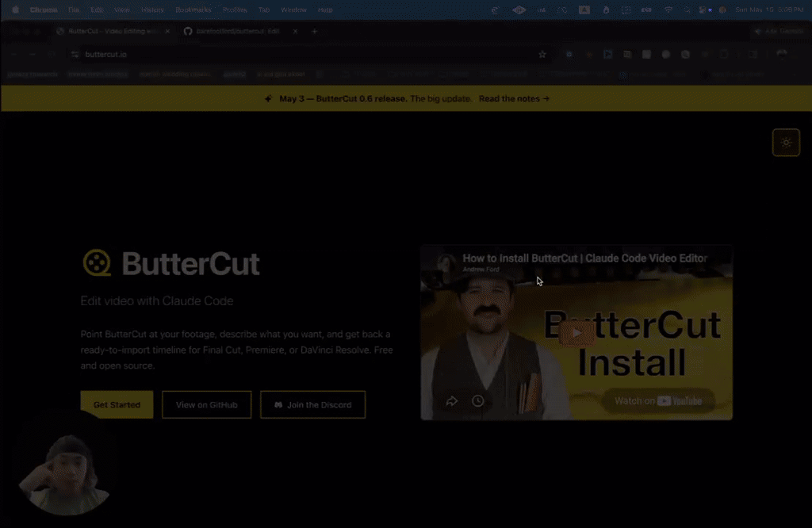Click Andrew Ford channel name on video

[x=481, y=270]
